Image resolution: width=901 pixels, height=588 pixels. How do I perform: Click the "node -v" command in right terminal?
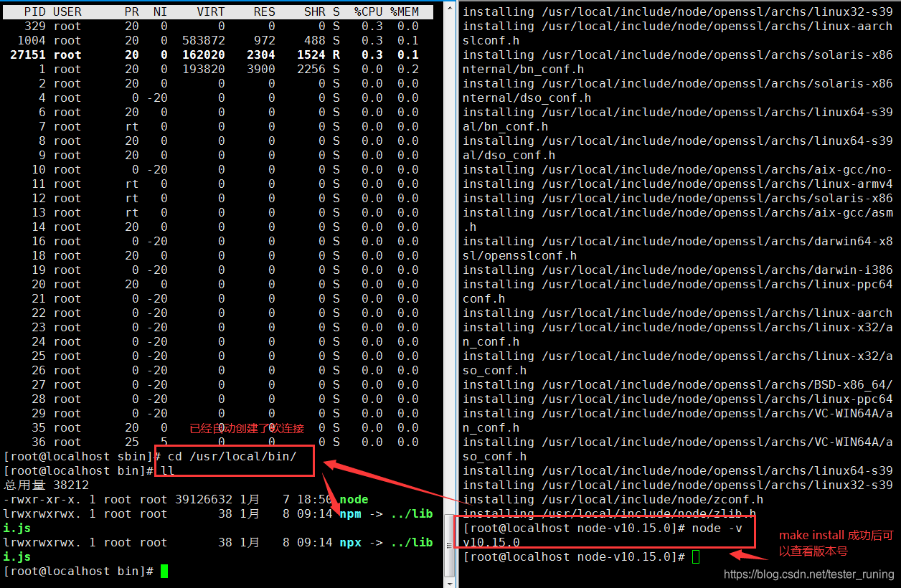[x=717, y=528]
